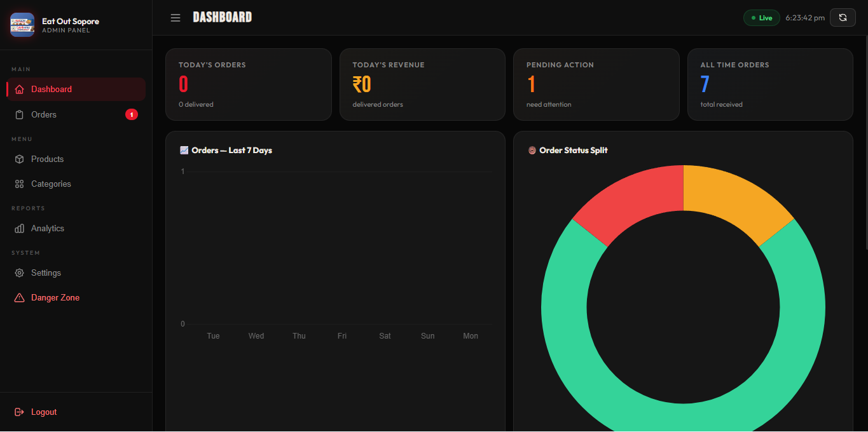Open the Orders menu item

point(76,115)
